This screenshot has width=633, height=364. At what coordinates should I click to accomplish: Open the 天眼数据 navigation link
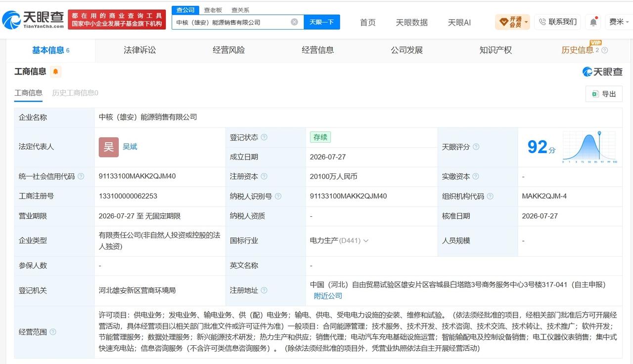tap(411, 22)
